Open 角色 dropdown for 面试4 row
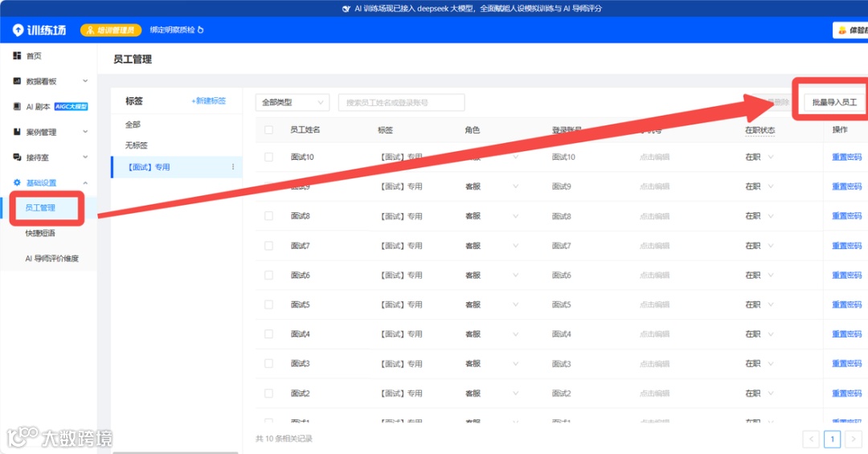The height and width of the screenshot is (454, 868). click(515, 333)
